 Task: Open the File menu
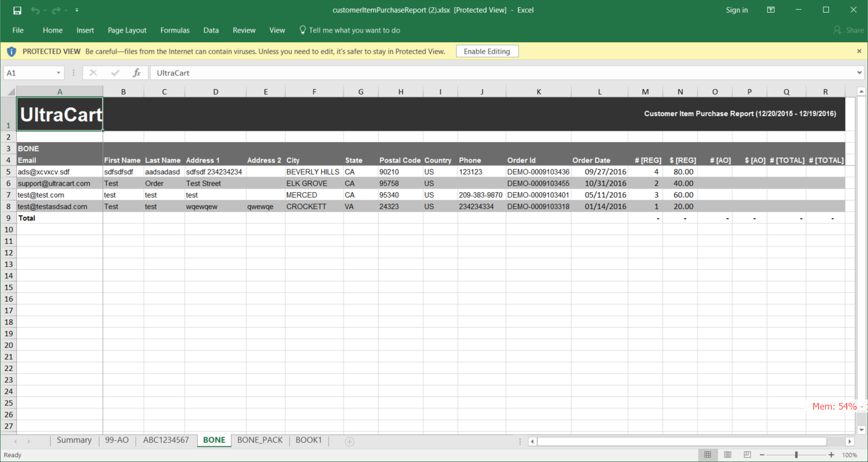pyautogui.click(x=18, y=30)
